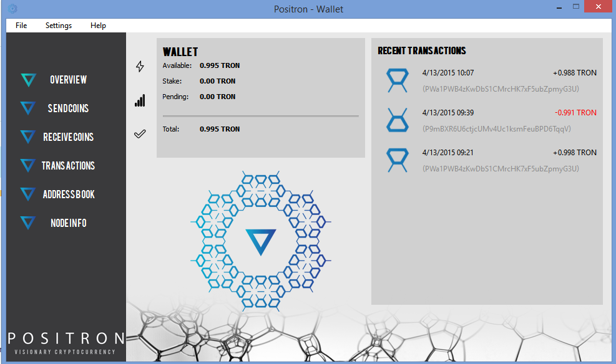The width and height of the screenshot is (616, 364).
Task: Click the checkmark sync status icon
Action: (140, 134)
